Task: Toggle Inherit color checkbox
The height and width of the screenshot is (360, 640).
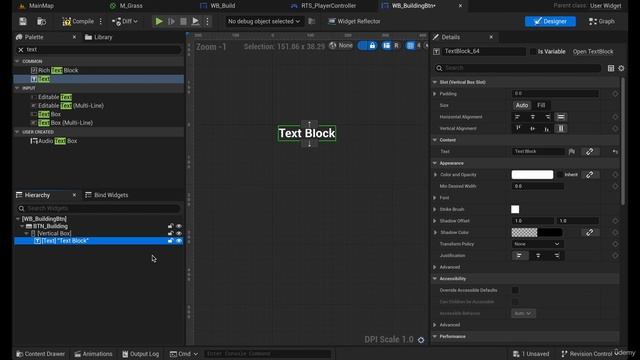Action: (560, 175)
